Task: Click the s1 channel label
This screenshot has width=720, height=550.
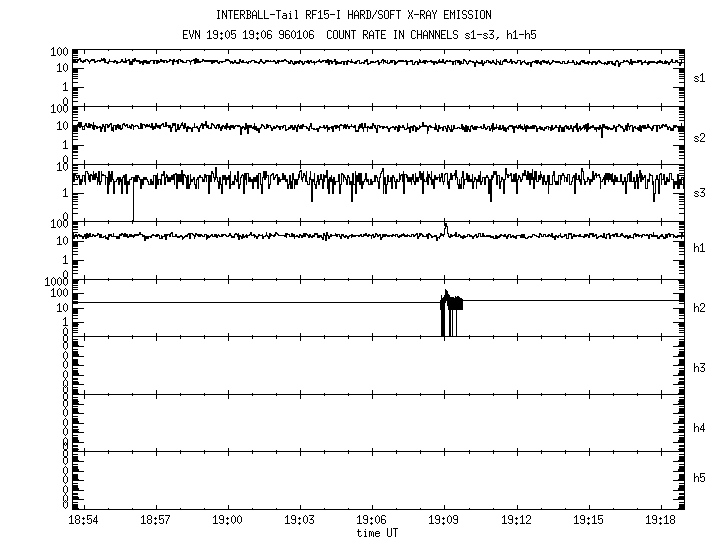Action: click(x=700, y=77)
